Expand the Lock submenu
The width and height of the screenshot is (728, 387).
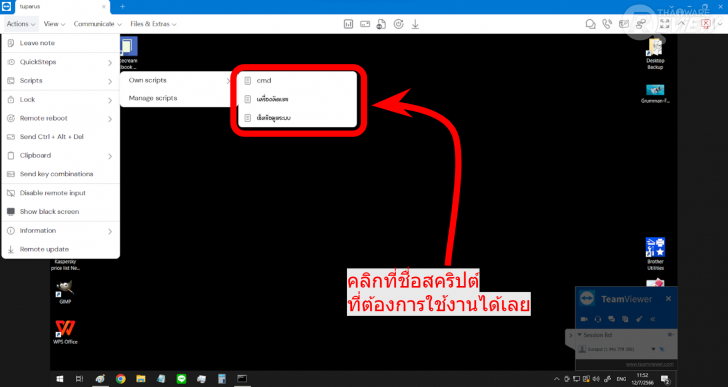(x=60, y=100)
